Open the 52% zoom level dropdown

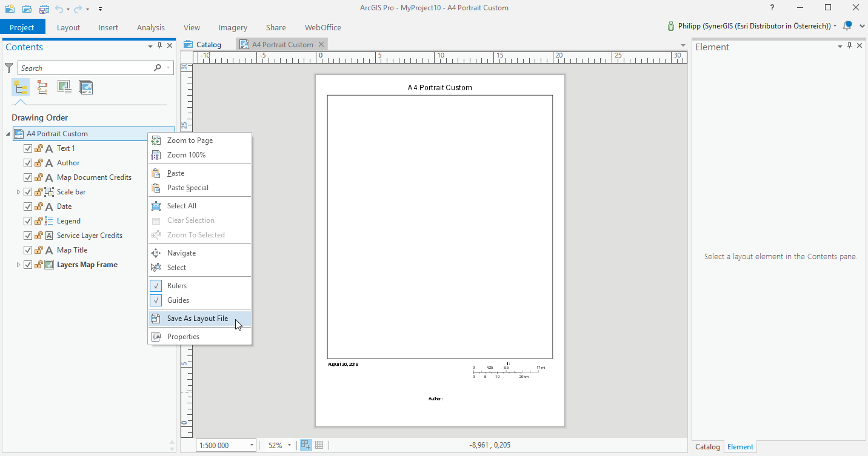click(289, 445)
